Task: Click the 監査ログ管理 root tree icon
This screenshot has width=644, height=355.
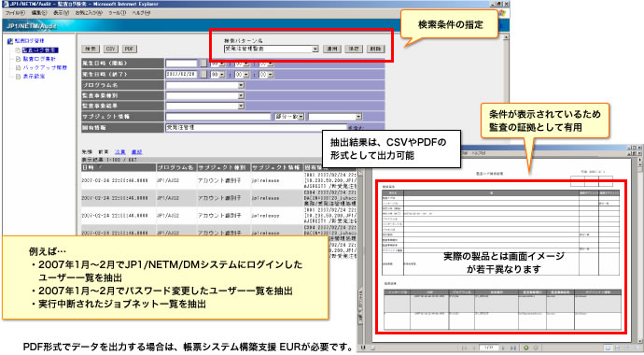Action: [10, 41]
